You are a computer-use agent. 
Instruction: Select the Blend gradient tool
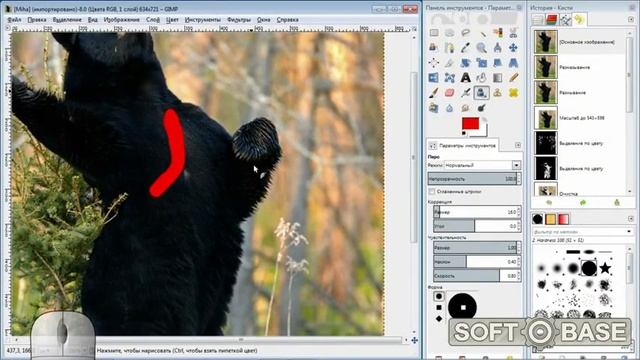498,78
